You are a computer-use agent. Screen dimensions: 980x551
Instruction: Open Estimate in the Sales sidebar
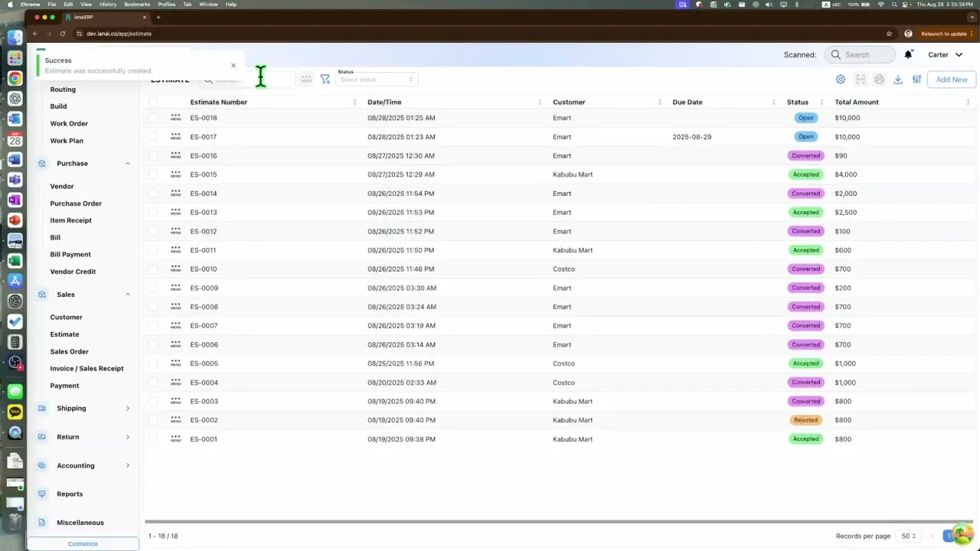[x=64, y=334]
